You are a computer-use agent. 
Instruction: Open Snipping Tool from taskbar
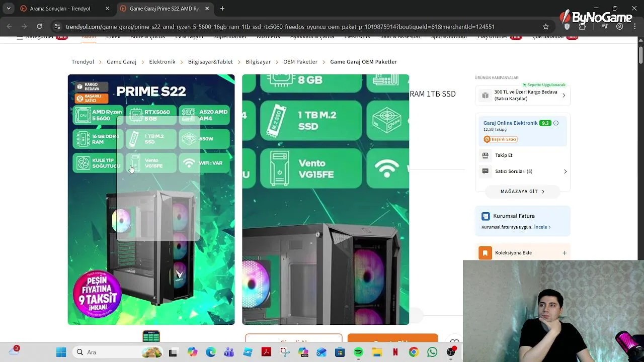(x=284, y=352)
